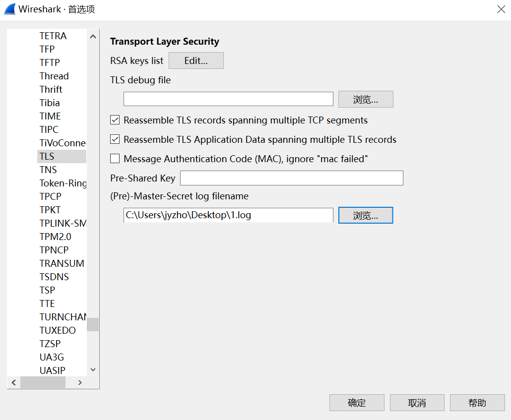The width and height of the screenshot is (511, 420).
Task: Select TIME protocol in list
Action: [x=50, y=116]
